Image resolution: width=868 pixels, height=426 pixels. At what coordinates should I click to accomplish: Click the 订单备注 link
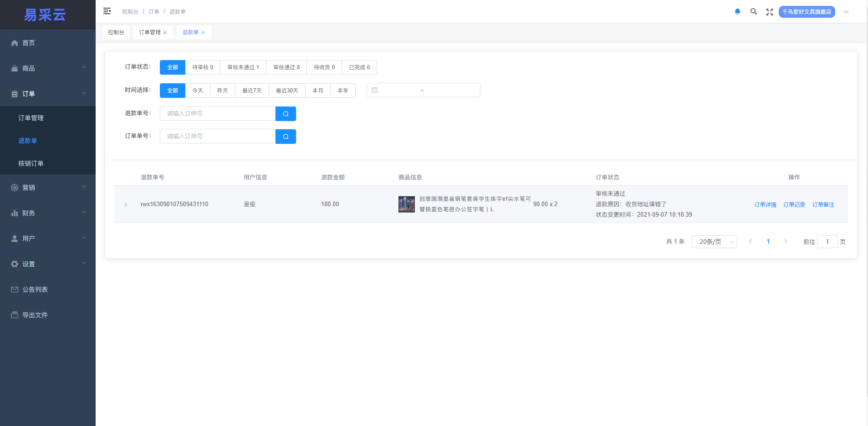(x=823, y=205)
